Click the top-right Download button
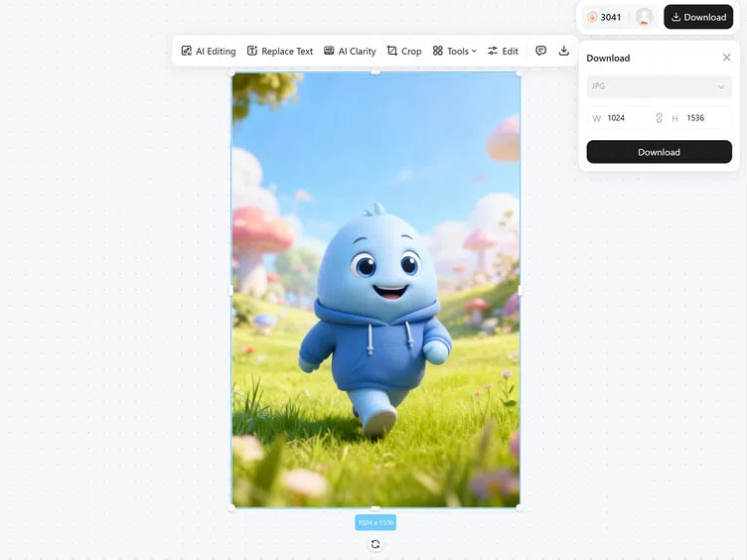 698,17
